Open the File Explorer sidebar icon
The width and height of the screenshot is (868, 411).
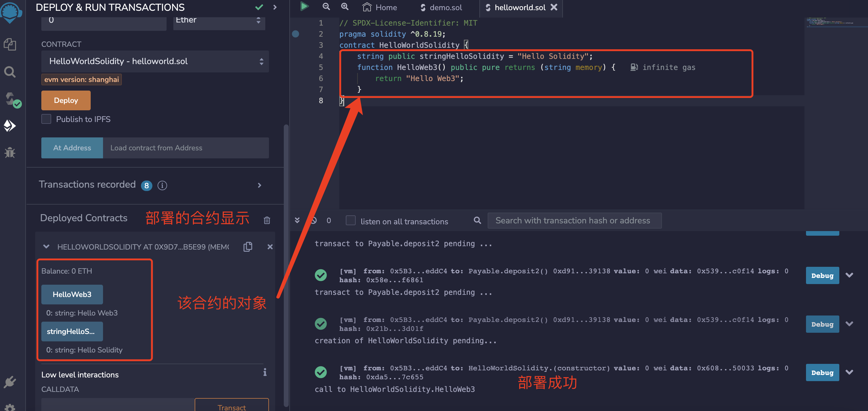point(10,44)
